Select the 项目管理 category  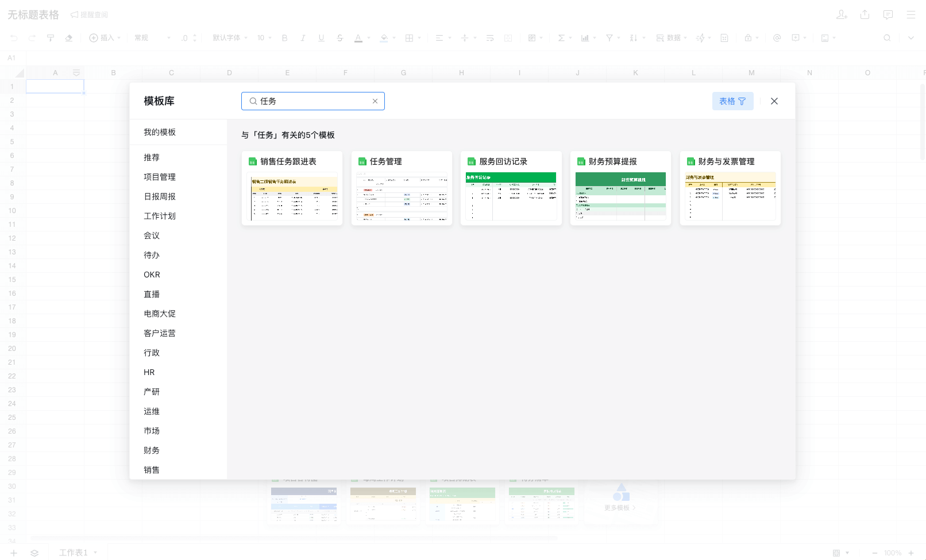point(160,177)
